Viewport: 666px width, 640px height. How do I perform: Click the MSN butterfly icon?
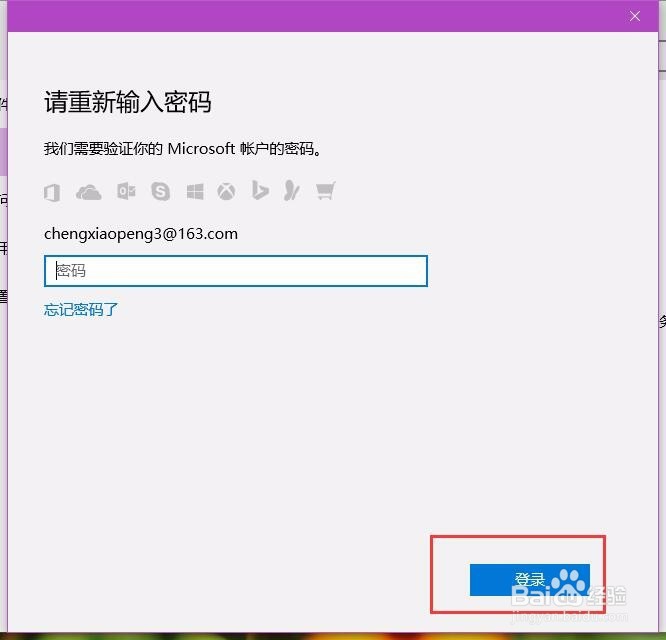(292, 190)
